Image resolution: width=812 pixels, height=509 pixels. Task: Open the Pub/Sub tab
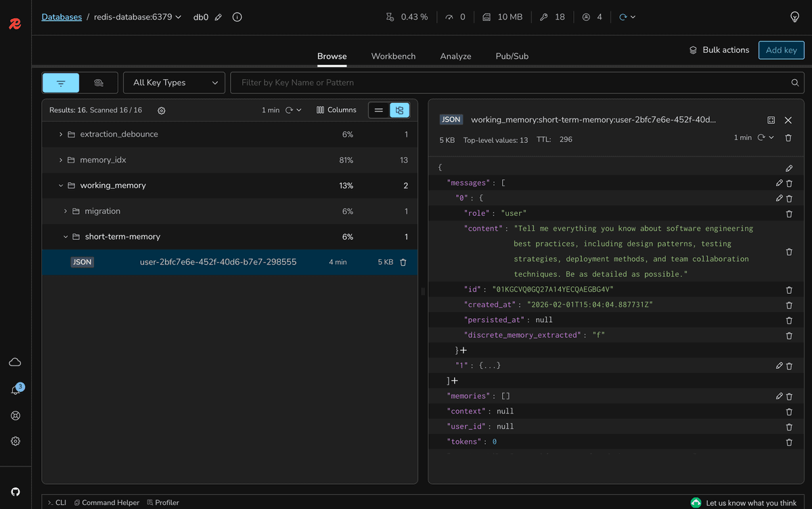(x=512, y=56)
